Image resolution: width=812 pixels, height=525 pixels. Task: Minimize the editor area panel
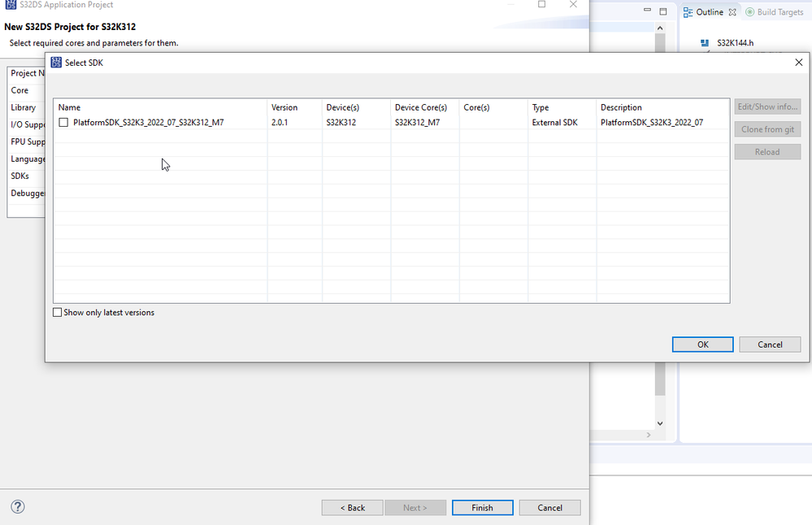[647, 11]
